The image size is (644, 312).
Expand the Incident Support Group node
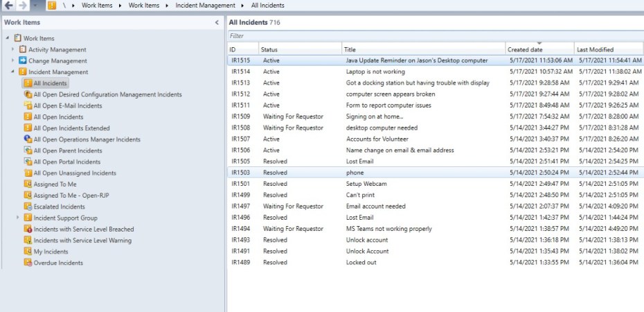tap(18, 218)
